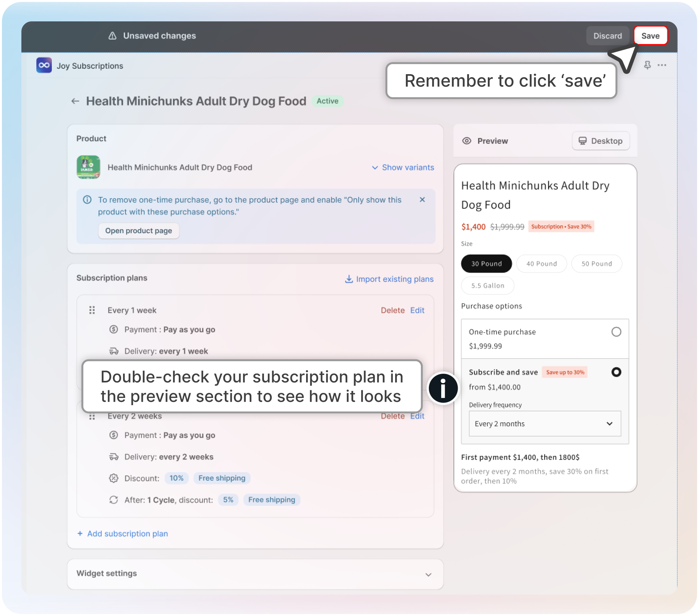
Task: Delete the Every 1 week plan
Action: [393, 310]
